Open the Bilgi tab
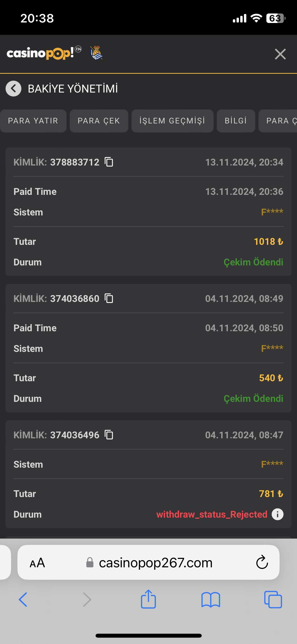 [x=236, y=121]
